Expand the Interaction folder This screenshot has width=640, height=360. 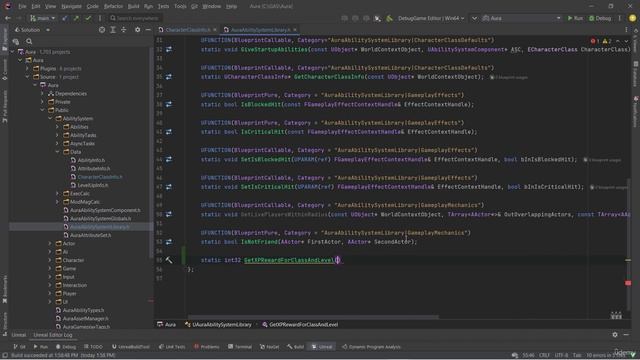pyautogui.click(x=50, y=285)
